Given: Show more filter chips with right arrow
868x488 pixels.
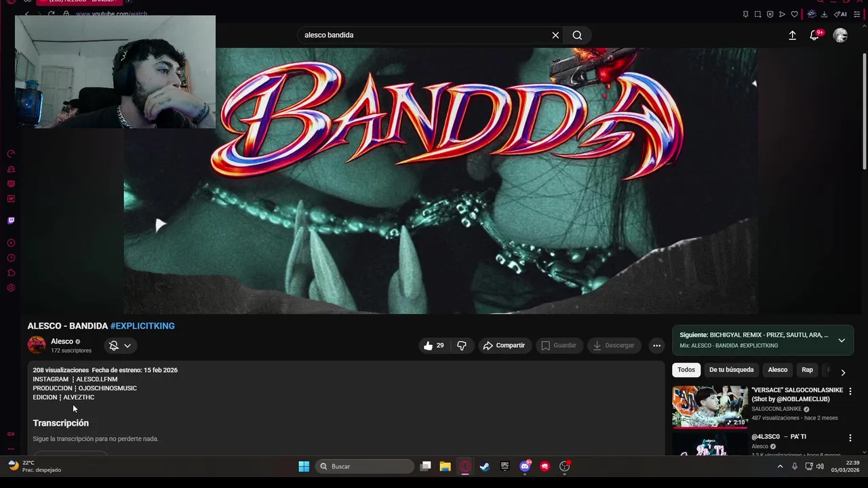Looking at the screenshot, I should click(x=843, y=372).
